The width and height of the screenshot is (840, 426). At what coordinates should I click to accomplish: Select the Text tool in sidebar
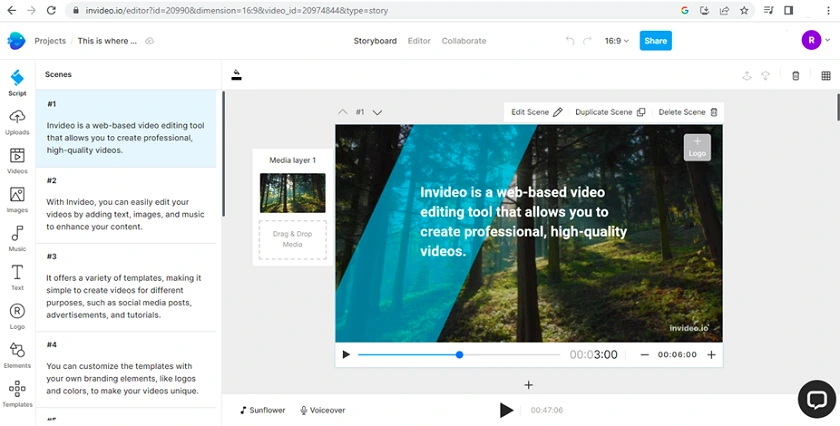pos(17,277)
